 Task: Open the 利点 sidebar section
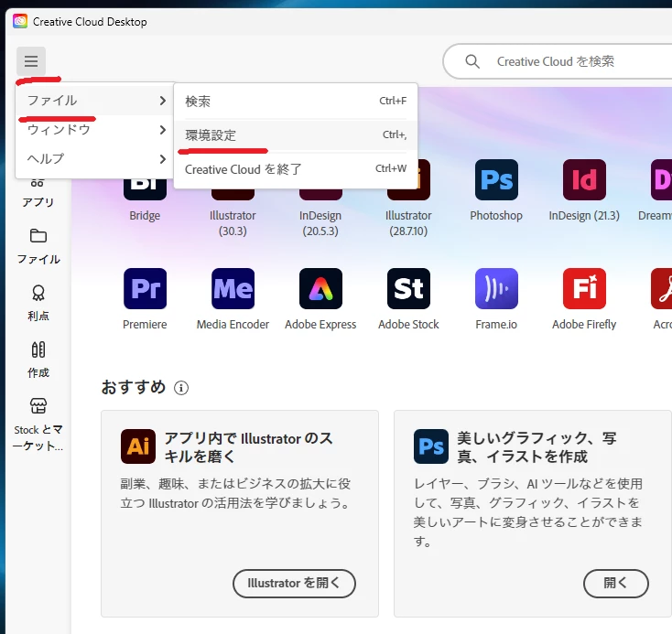coord(38,303)
